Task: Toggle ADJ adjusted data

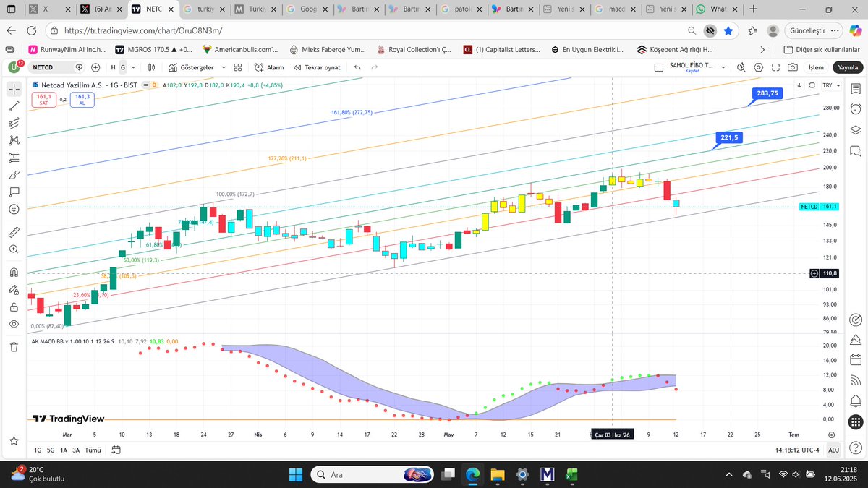Action: (833, 450)
